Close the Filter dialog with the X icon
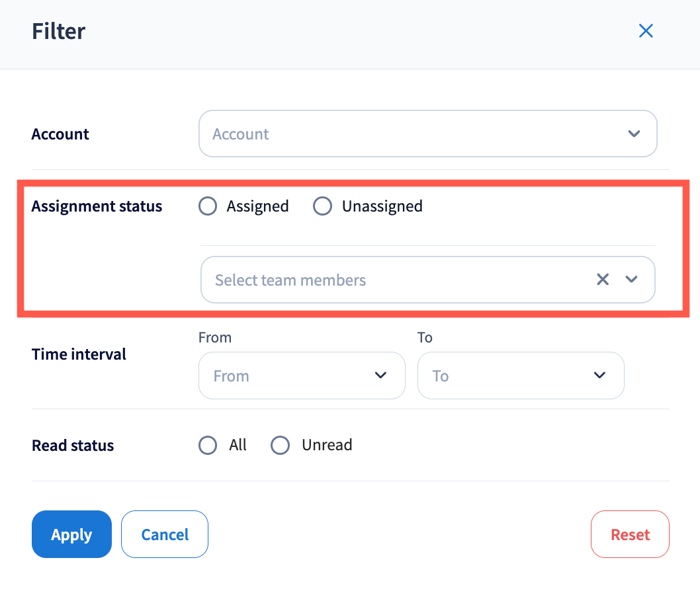700x599 pixels. tap(646, 30)
